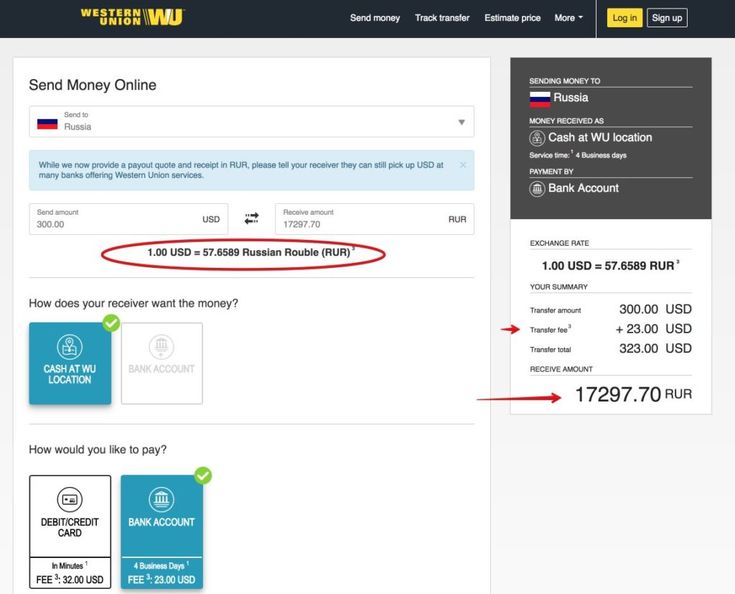Click the summary exchange rate 57.6589 RUR
This screenshot has height=594, width=735.
pyautogui.click(x=609, y=266)
